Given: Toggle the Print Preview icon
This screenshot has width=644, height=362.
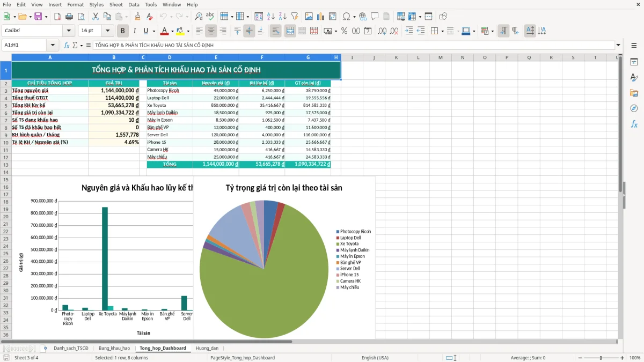Looking at the screenshot, I should click(80, 17).
